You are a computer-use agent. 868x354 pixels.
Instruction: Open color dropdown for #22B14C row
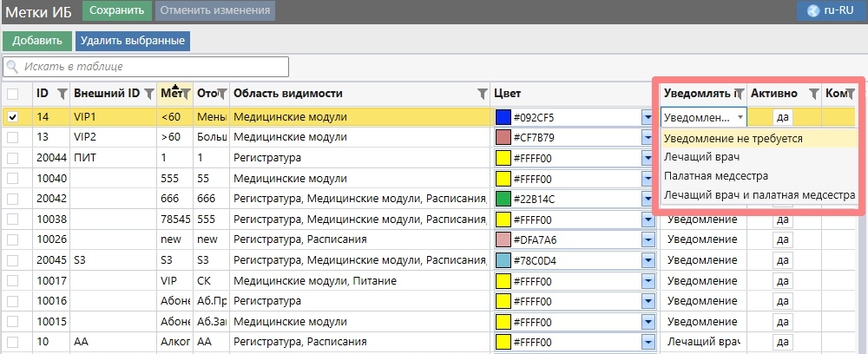click(647, 199)
